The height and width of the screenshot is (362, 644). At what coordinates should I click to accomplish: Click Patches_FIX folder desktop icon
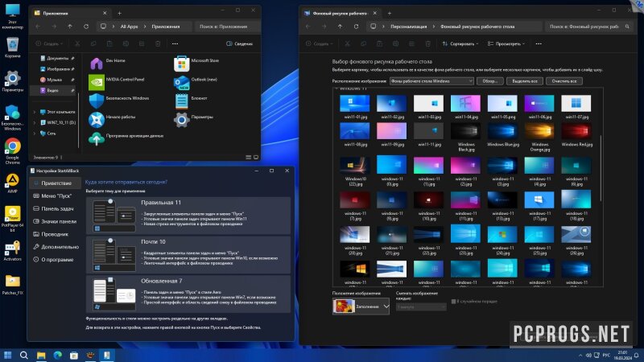click(12, 285)
